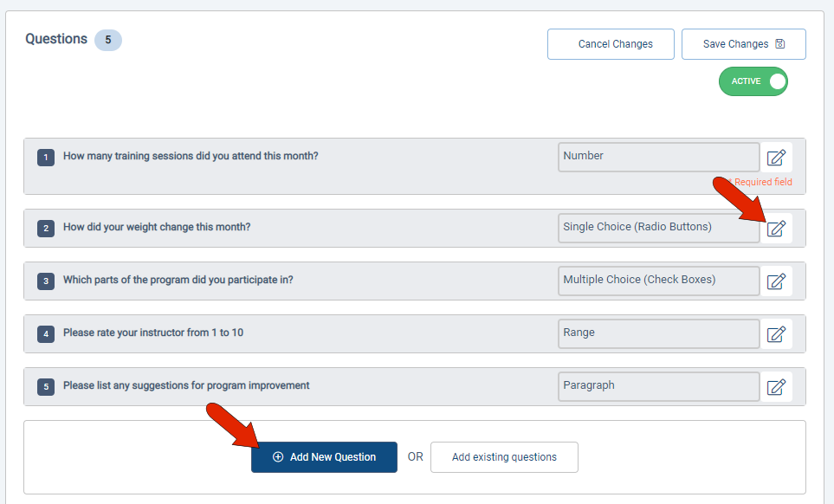
Task: Toggle the ACTIVE switch off
Action: click(753, 81)
